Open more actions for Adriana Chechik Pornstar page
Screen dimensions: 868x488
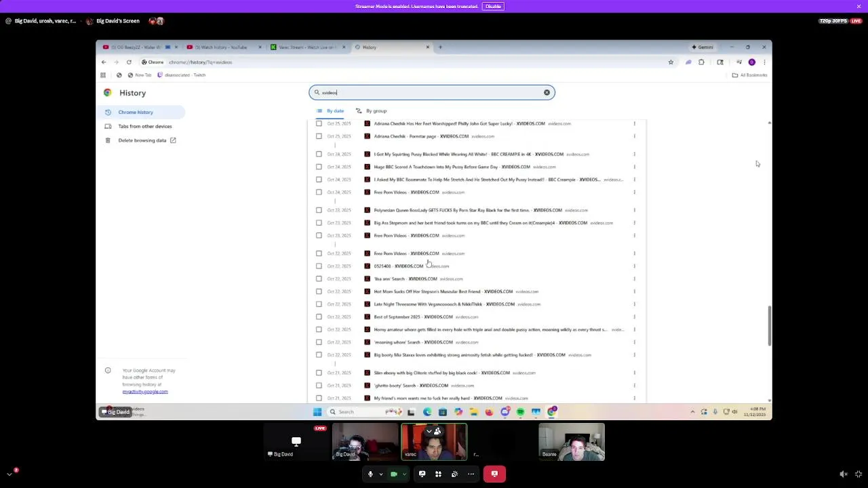pyautogui.click(x=635, y=136)
